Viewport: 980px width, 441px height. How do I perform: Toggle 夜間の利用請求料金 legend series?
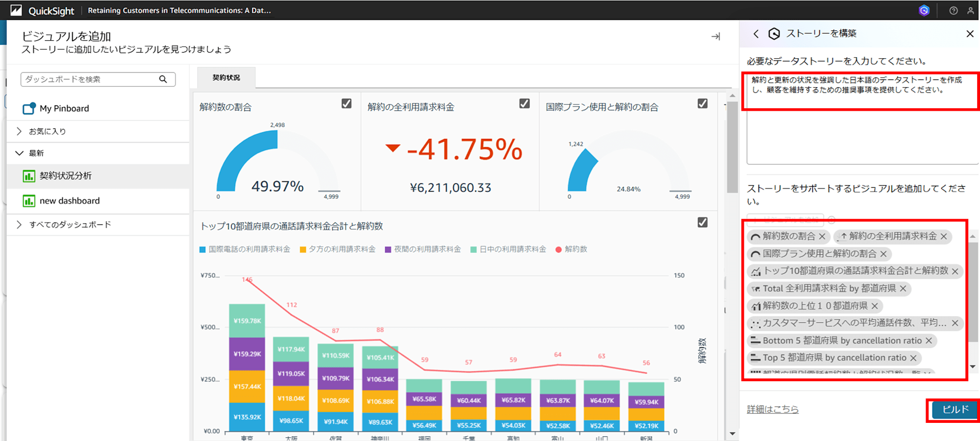point(423,249)
